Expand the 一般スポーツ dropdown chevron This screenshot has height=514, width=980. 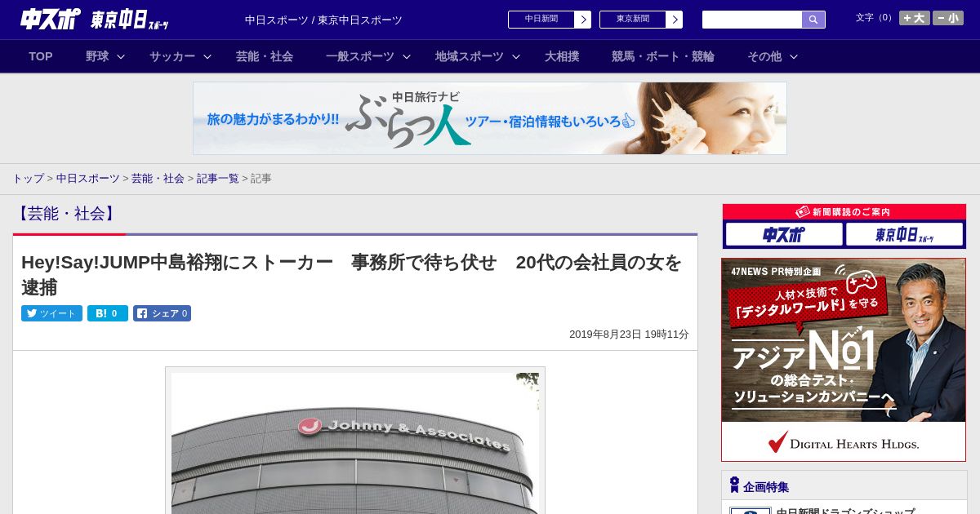pos(407,56)
